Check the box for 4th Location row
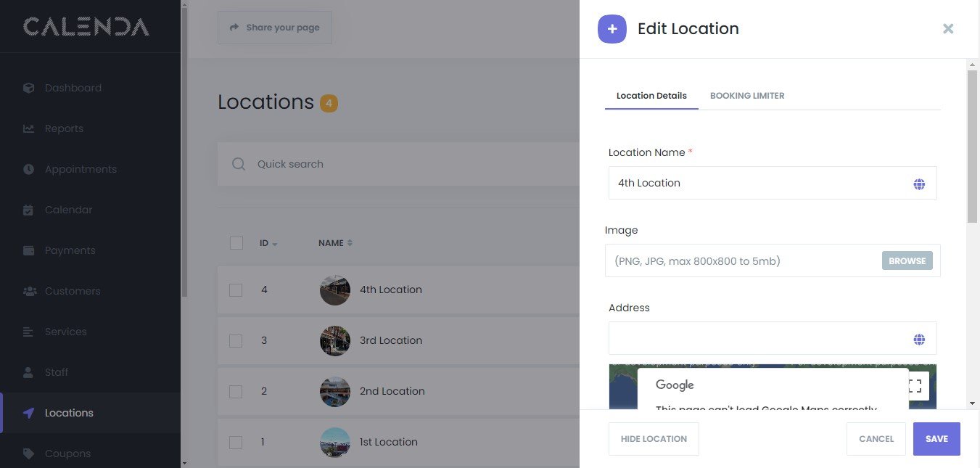 (236, 290)
